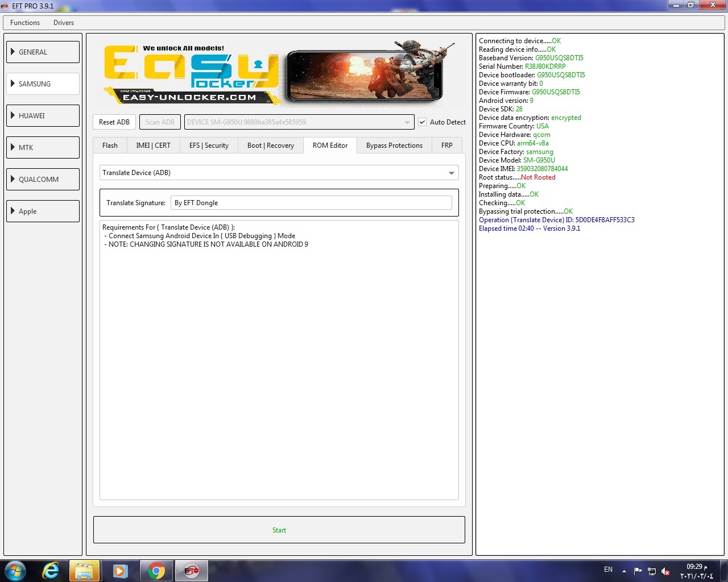This screenshot has width=728, height=582.
Task: Open Action Center flag icon
Action: coord(638,571)
